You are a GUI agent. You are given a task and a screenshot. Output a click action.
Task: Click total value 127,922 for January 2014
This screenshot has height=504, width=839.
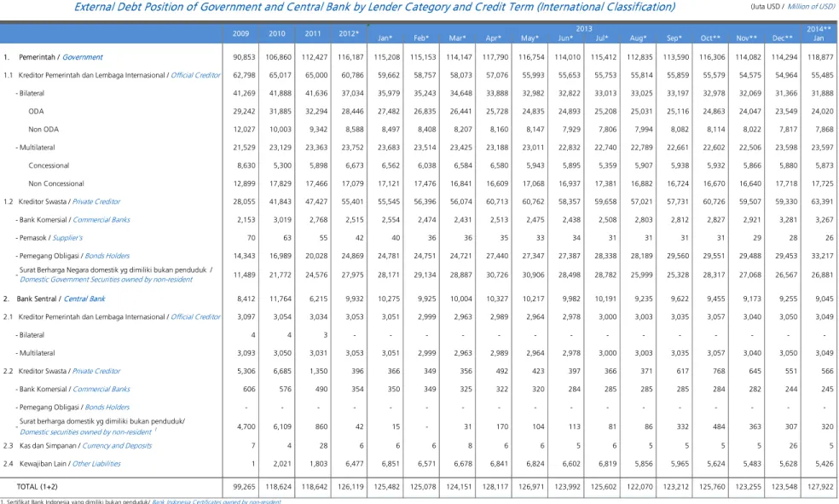819,486
